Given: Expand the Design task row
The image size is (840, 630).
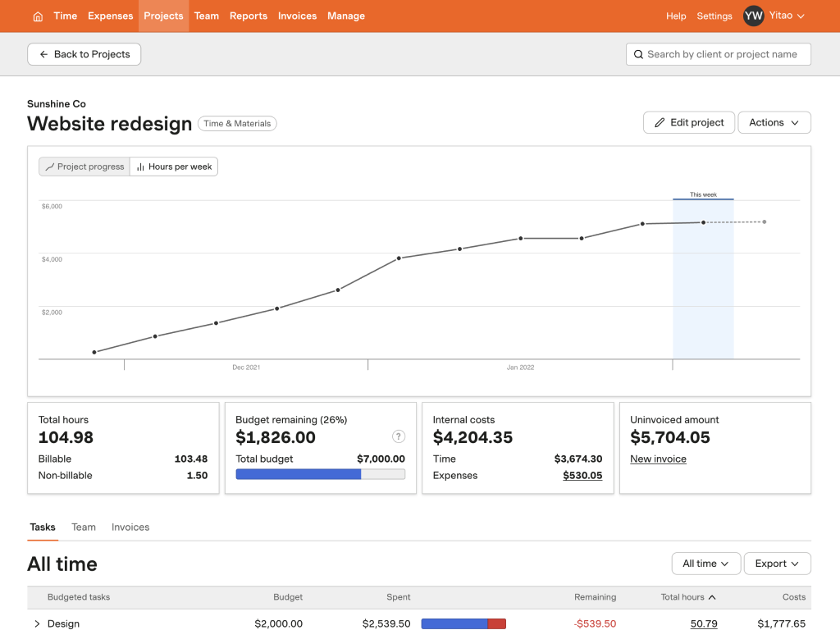Looking at the screenshot, I should click(37, 624).
